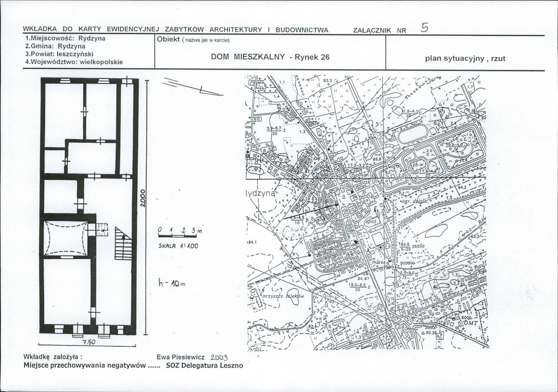The width and height of the screenshot is (558, 392).
Task: Click the title 'DOM MIESZKALNY - Rynek 26'
Action: click(270, 57)
